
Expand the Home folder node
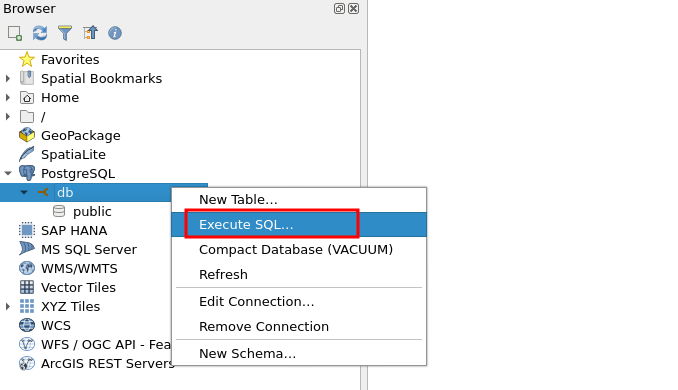pos(8,98)
